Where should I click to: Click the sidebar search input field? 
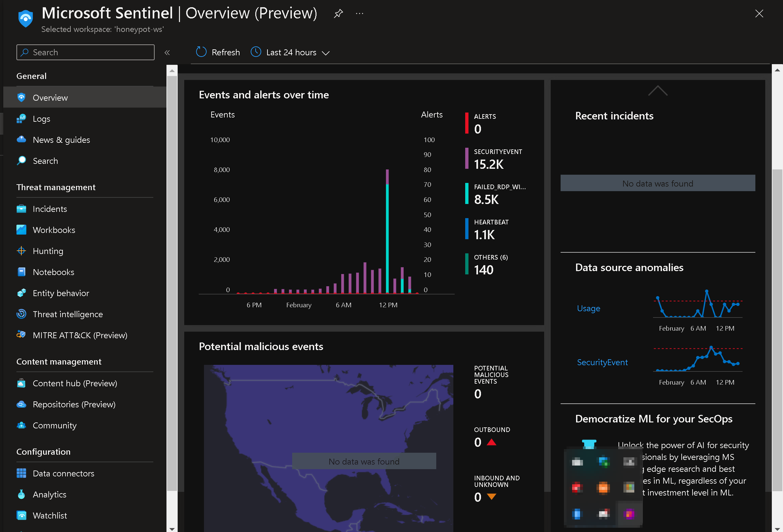click(86, 52)
